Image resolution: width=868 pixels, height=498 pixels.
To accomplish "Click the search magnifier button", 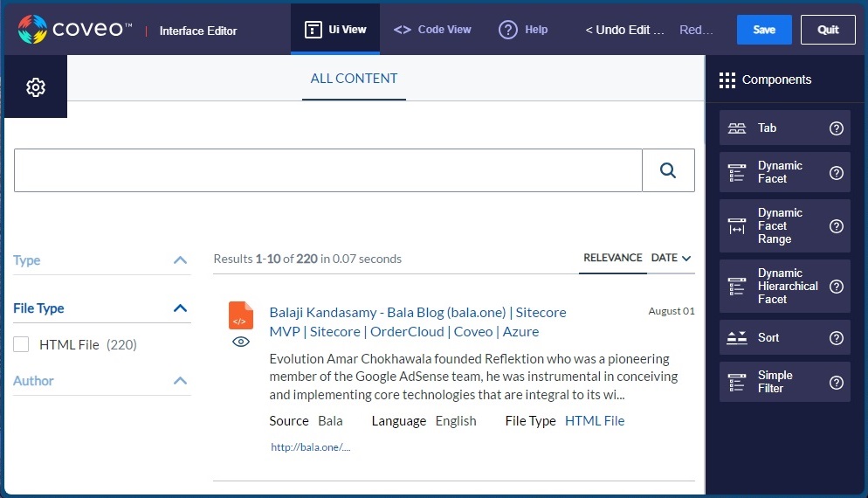I will 668,170.
